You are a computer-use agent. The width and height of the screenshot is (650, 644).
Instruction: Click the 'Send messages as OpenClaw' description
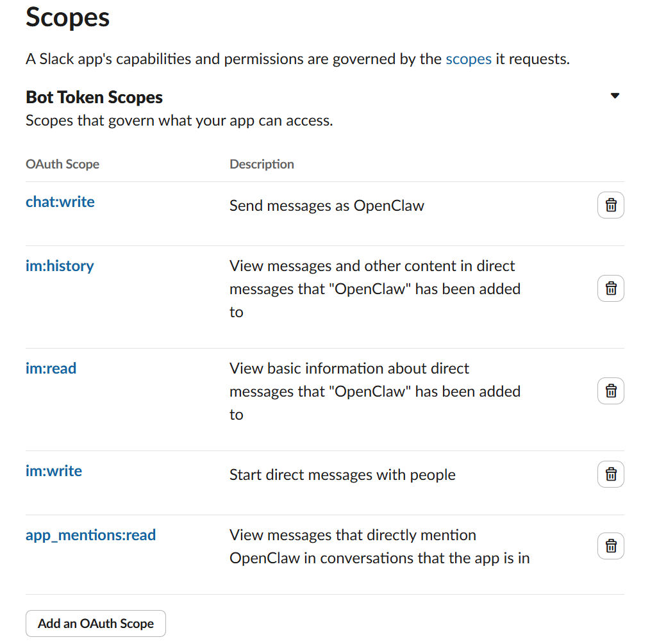[x=327, y=206]
